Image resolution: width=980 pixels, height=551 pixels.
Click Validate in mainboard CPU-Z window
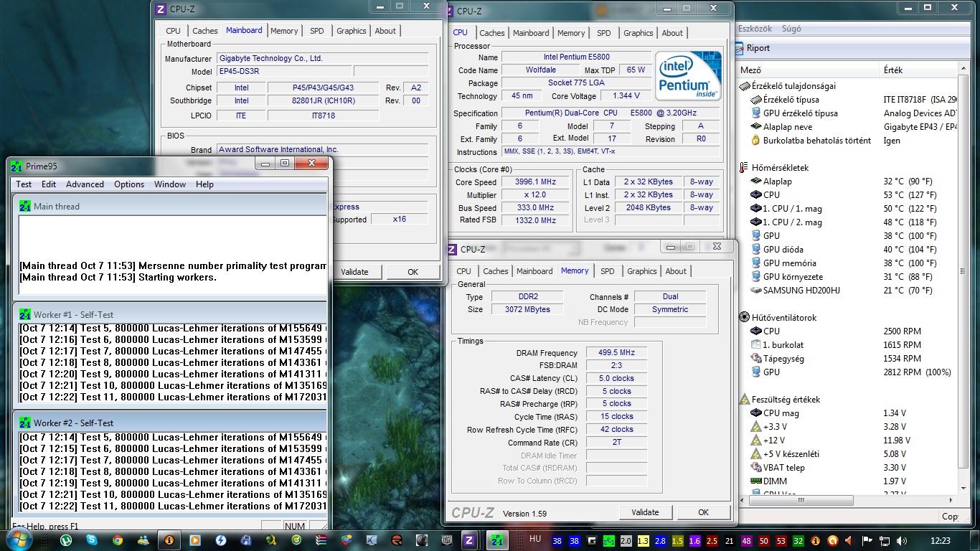[354, 272]
